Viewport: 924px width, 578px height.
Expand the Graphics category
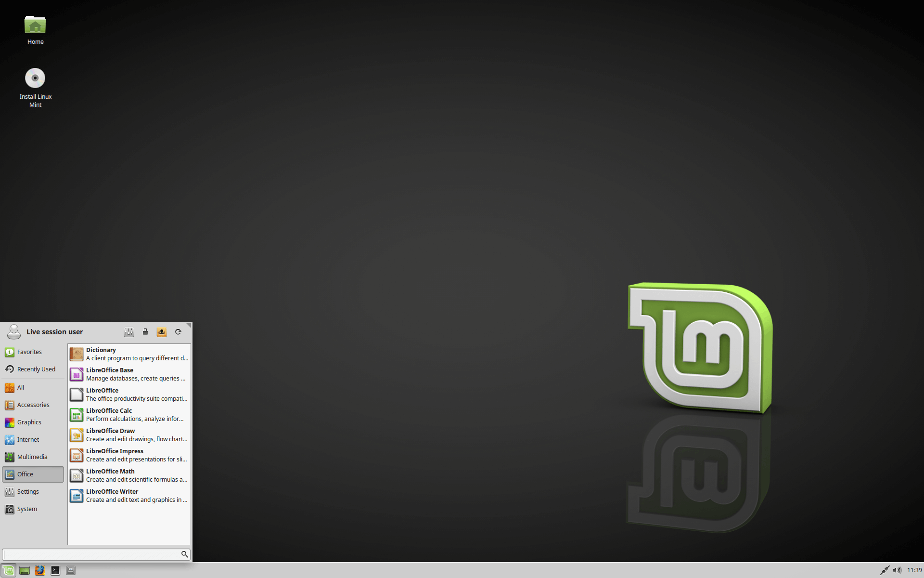pos(29,421)
